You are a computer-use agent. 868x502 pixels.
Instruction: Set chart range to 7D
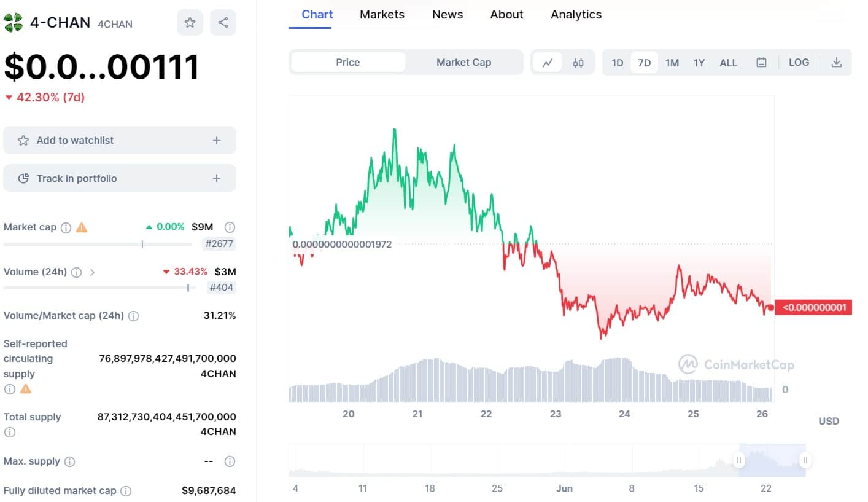pos(645,62)
